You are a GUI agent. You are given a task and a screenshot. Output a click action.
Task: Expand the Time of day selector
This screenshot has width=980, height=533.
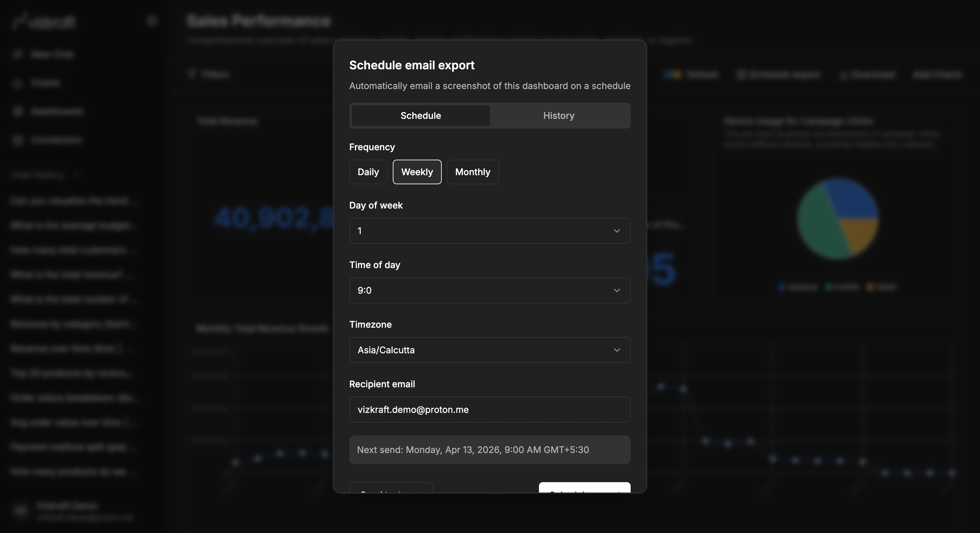coord(490,290)
